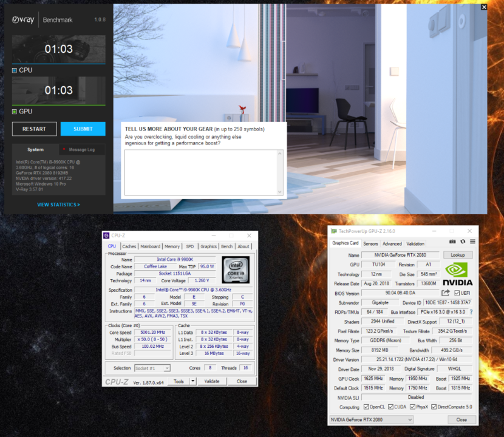Click the Subvendor value Gigabyte in GPU-Z
The image size is (504, 437).
tap(380, 302)
